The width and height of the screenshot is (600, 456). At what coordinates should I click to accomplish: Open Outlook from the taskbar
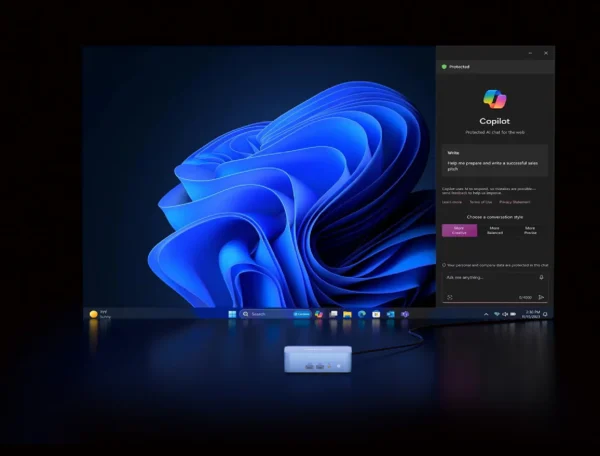click(390, 314)
